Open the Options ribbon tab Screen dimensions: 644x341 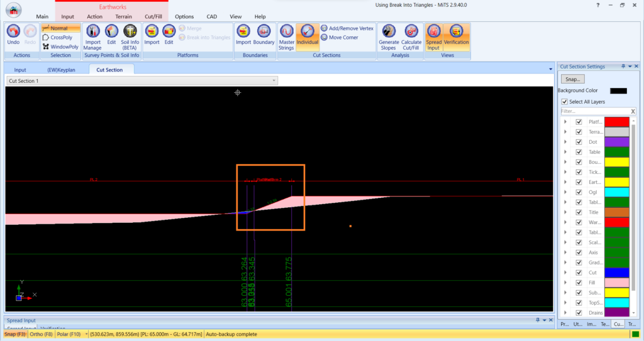click(x=184, y=16)
